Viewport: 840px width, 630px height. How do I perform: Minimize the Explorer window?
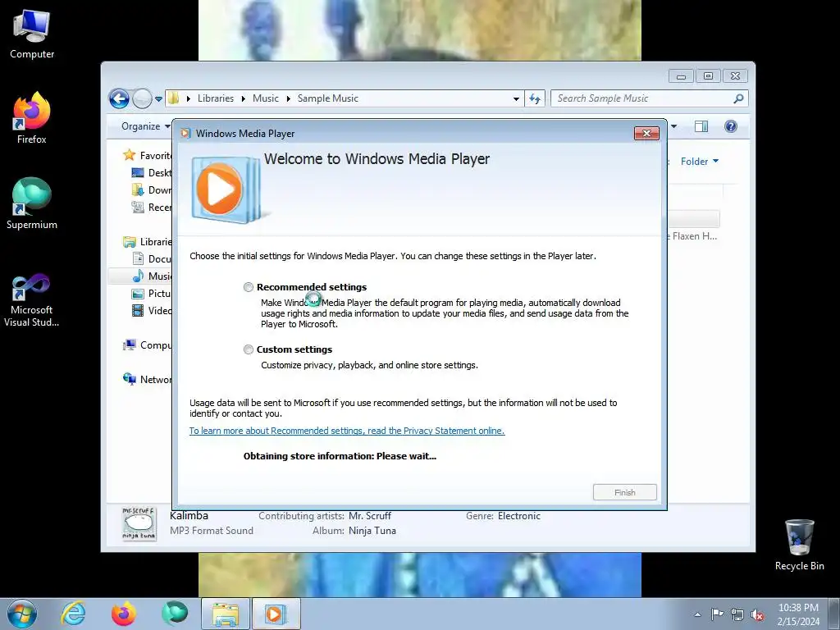(681, 76)
